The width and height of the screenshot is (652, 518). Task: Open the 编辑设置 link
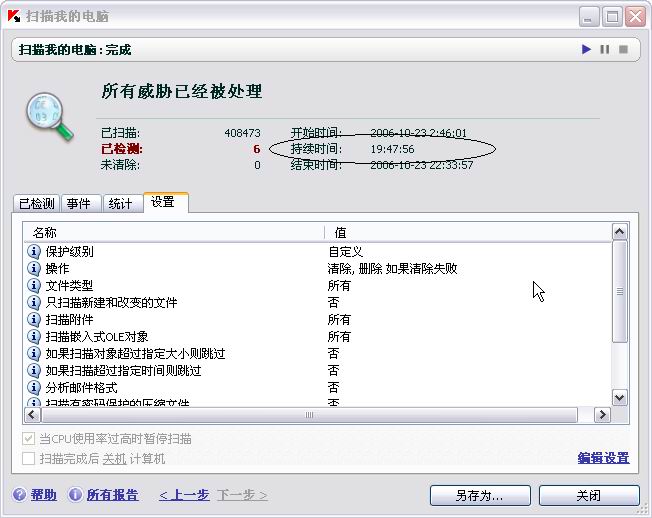click(x=603, y=458)
